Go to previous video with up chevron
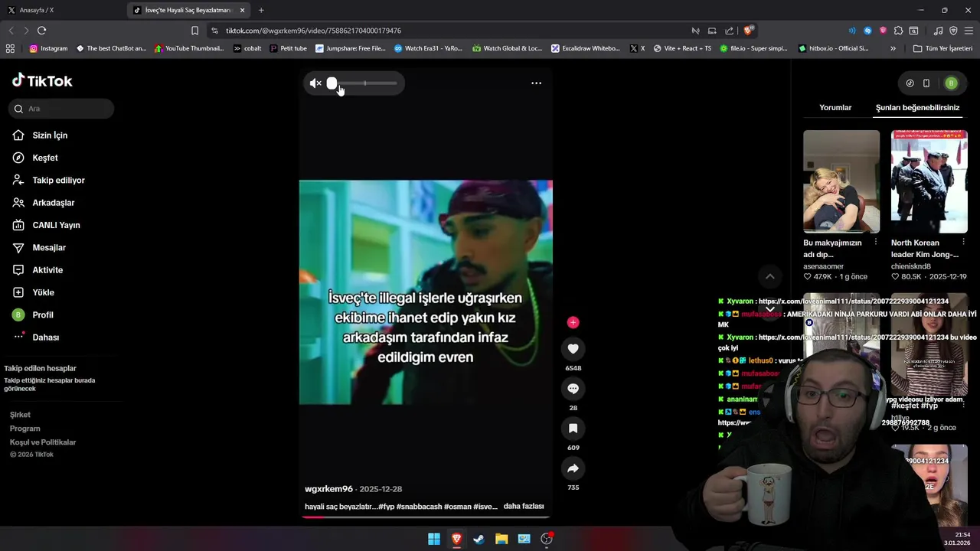Image resolution: width=980 pixels, height=551 pixels. pyautogui.click(x=770, y=276)
